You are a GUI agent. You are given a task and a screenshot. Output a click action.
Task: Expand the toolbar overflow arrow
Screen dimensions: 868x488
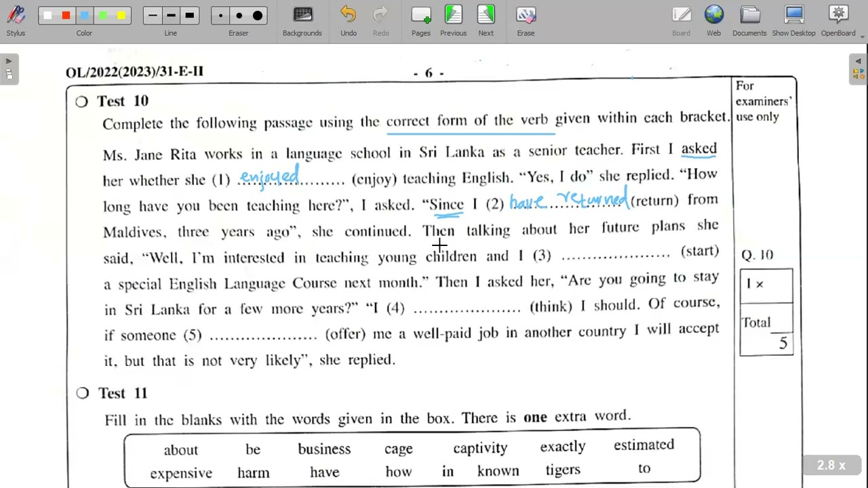863,36
